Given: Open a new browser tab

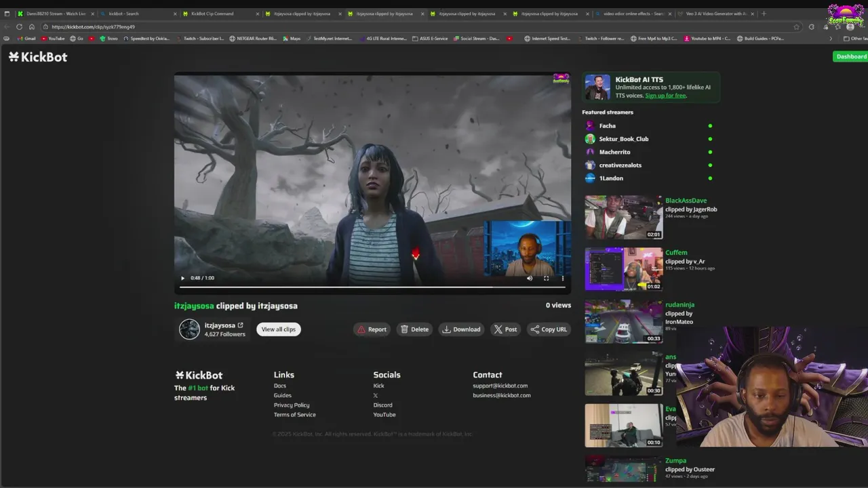Looking at the screenshot, I should click(x=764, y=14).
